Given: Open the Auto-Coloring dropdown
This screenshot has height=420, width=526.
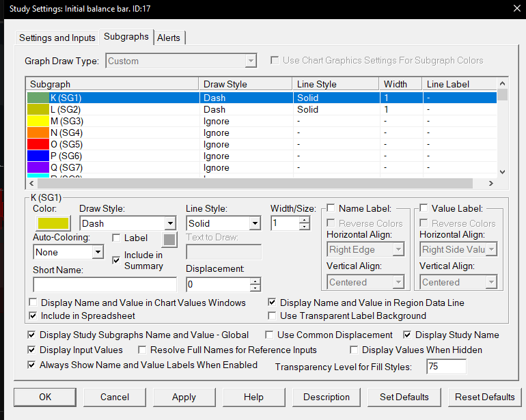Looking at the screenshot, I should pos(98,252).
